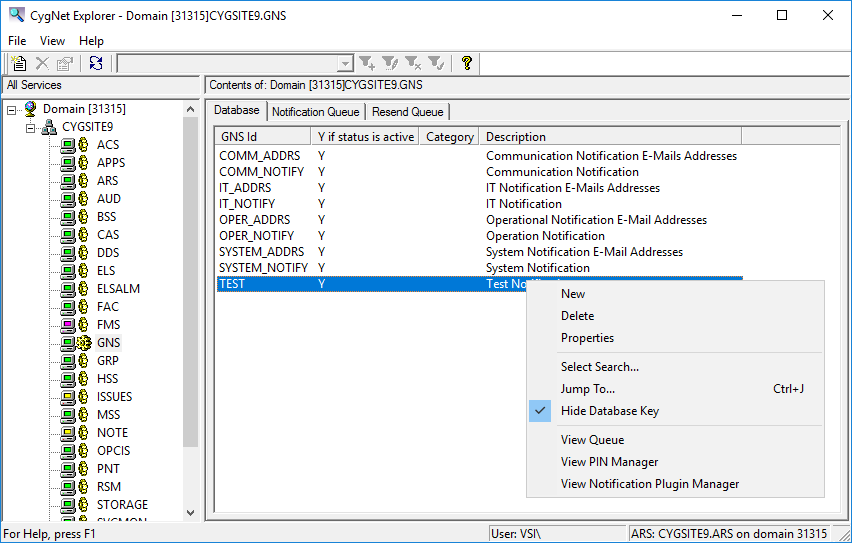Viewport: 852px width, 543px height.
Task: Select the TEST GNS Id cell
Action: coord(232,284)
